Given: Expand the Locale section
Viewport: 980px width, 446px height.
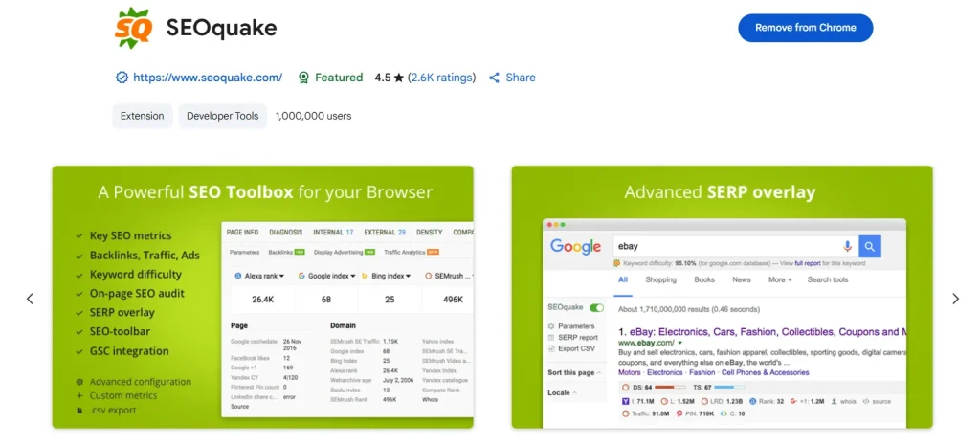Looking at the screenshot, I should 563,393.
